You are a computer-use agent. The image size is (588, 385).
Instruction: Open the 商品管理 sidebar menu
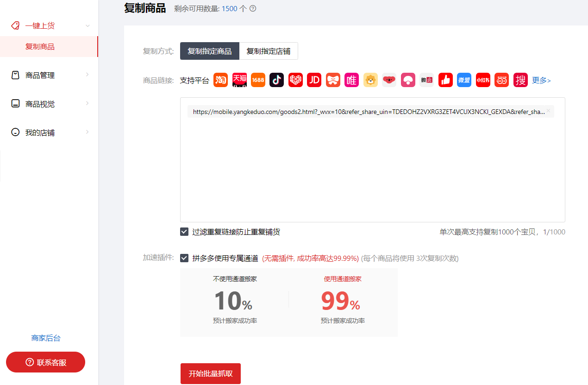[x=49, y=75]
